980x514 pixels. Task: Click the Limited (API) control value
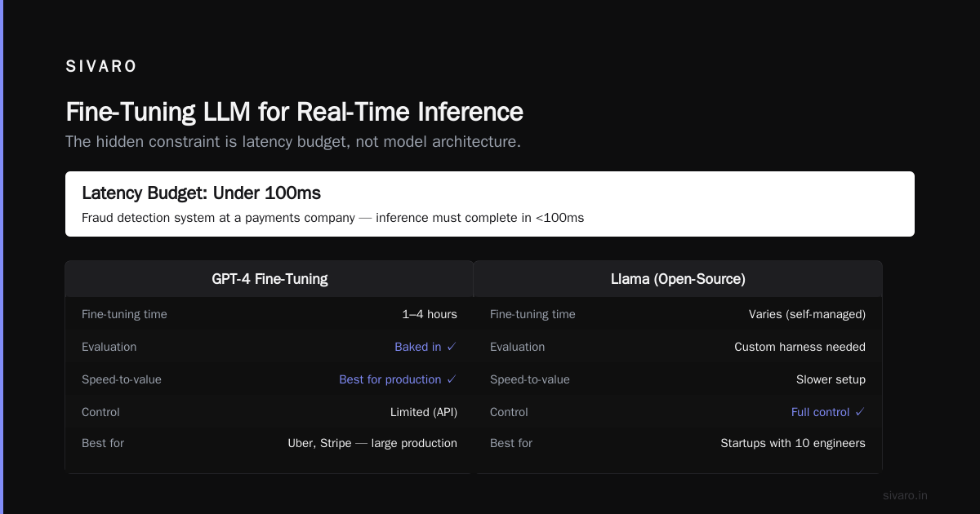coord(424,412)
